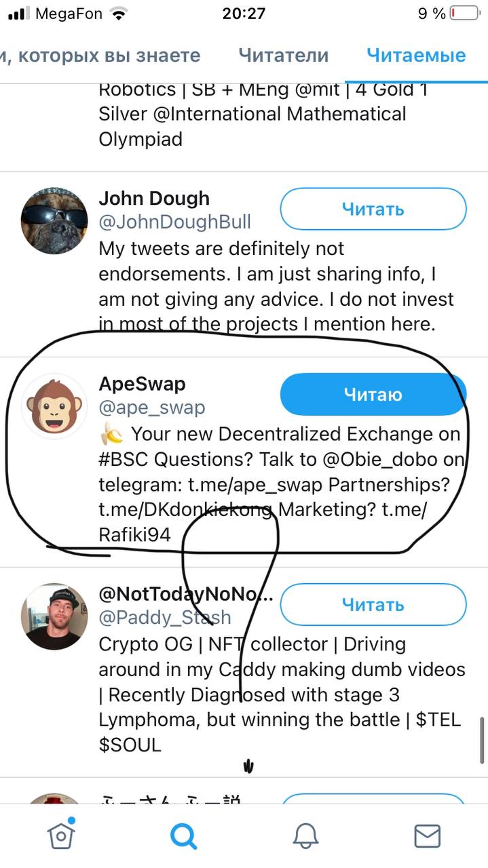The width and height of the screenshot is (488, 868).
Task: Open the Search magnifier icon
Action: pos(183,835)
